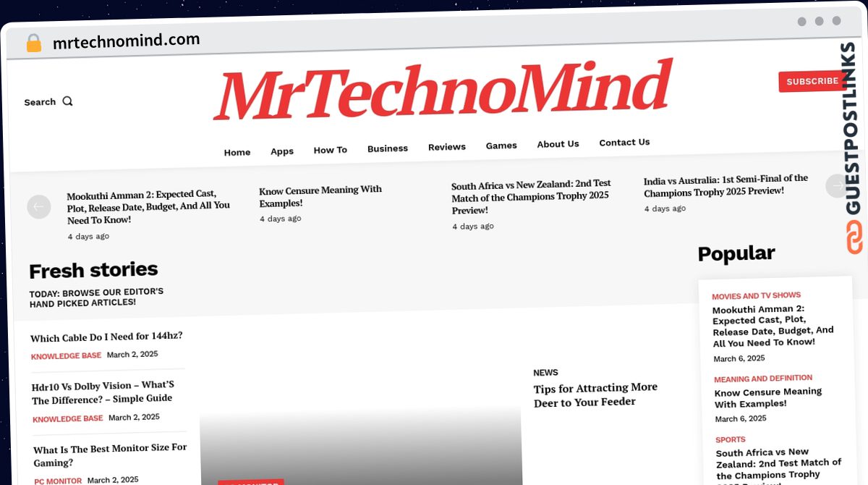Click the MrTechnoMind logo
The width and height of the screenshot is (868, 485).
[x=443, y=90]
